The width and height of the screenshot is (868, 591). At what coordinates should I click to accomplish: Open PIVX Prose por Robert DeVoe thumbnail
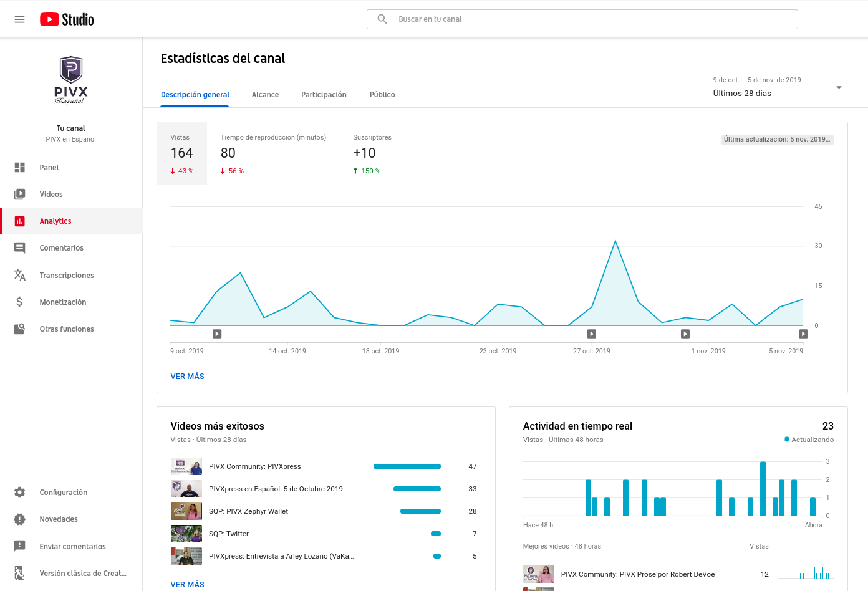[539, 574]
